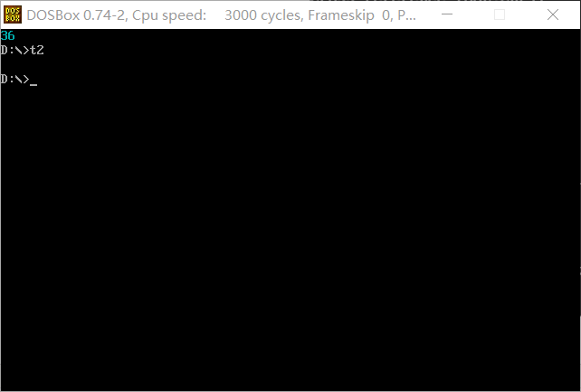Close the DOSBox window
581x392 pixels.
click(x=553, y=14)
